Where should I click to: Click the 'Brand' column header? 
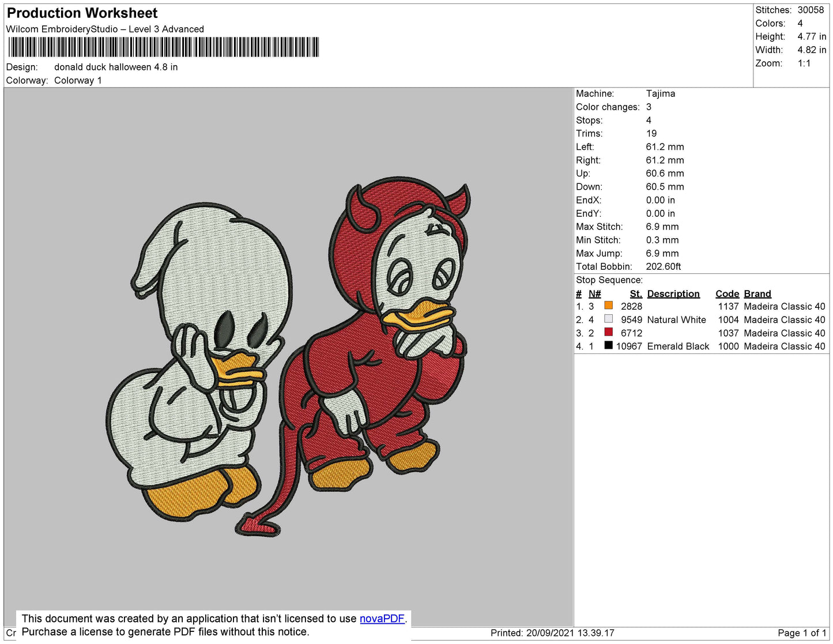757,294
